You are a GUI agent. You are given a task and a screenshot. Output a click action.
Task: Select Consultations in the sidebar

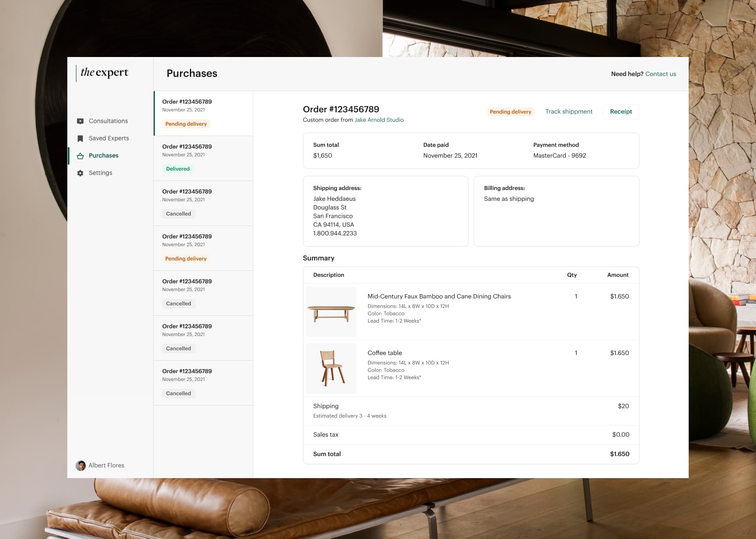(x=108, y=121)
